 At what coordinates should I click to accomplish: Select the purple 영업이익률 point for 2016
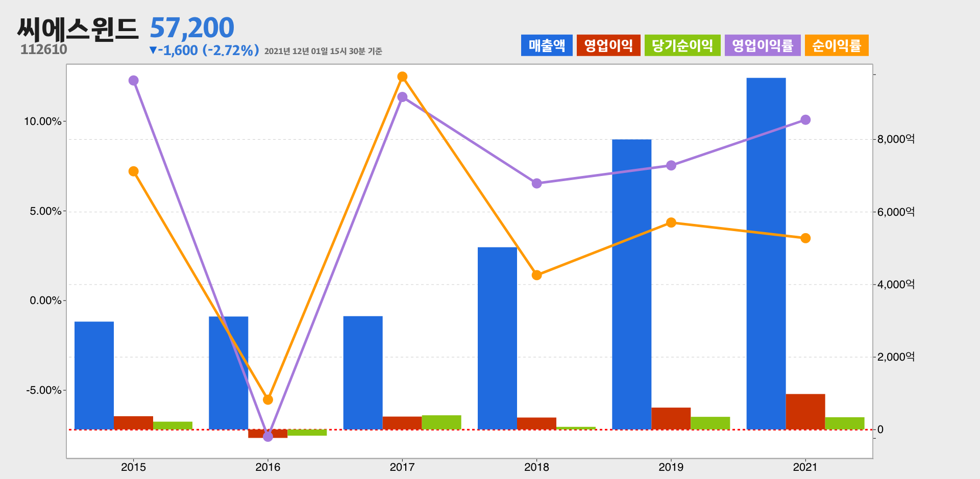[x=268, y=437]
